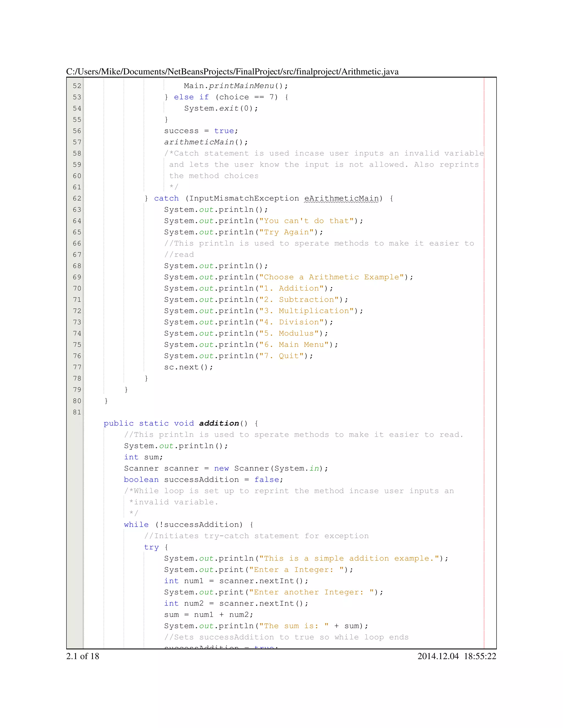563x728 pixels.
Task: Click the "The sum is: " string
Action: pyautogui.click(x=294, y=626)
